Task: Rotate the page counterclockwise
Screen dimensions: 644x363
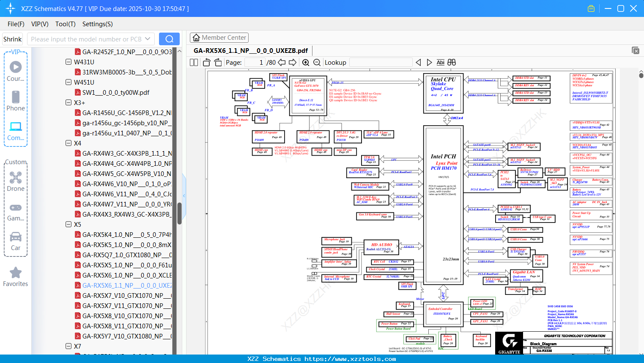Action: click(207, 62)
